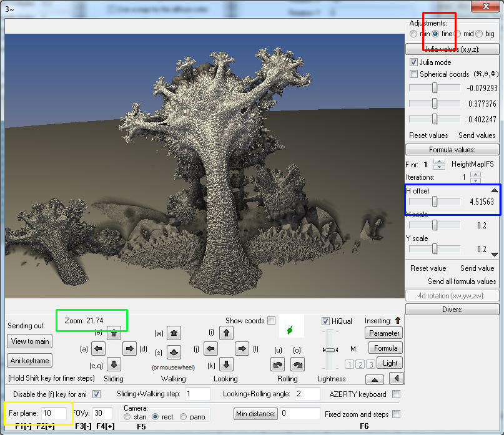Click the Looking+Rolling angle input field
504x435 pixels.
click(x=307, y=394)
